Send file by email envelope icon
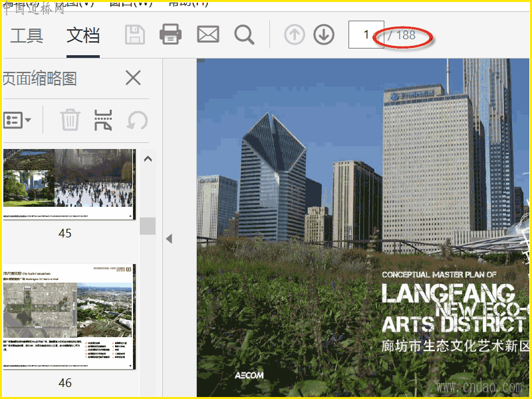532x399 pixels. coord(208,35)
